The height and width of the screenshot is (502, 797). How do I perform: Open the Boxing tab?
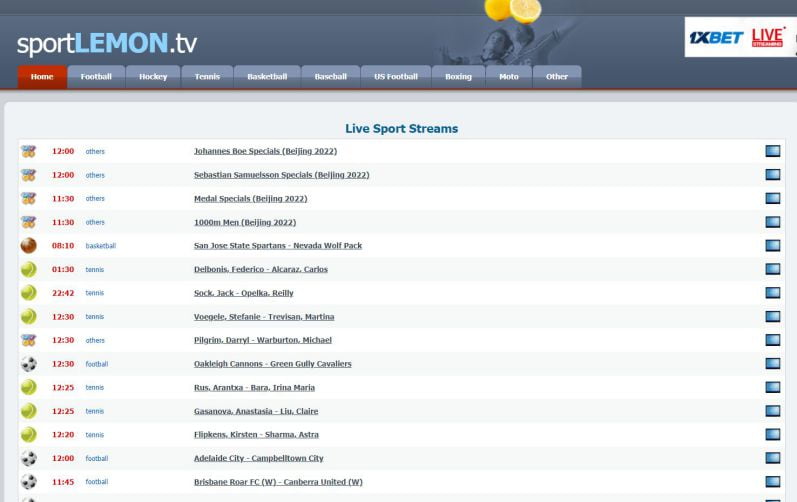(x=458, y=77)
